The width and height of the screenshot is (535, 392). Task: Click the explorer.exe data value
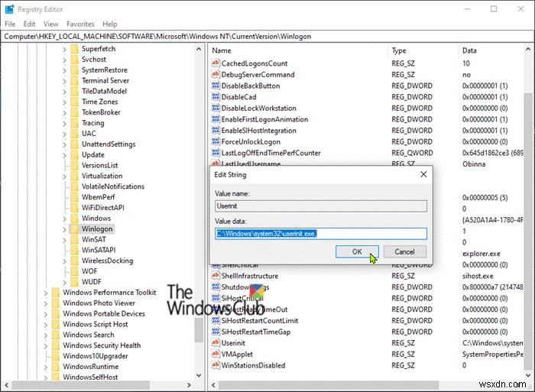481,254
